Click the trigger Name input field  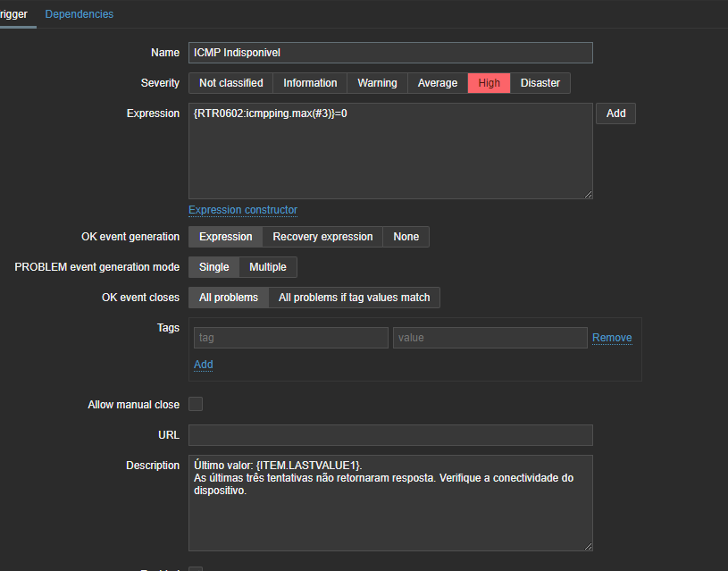pyautogui.click(x=390, y=53)
